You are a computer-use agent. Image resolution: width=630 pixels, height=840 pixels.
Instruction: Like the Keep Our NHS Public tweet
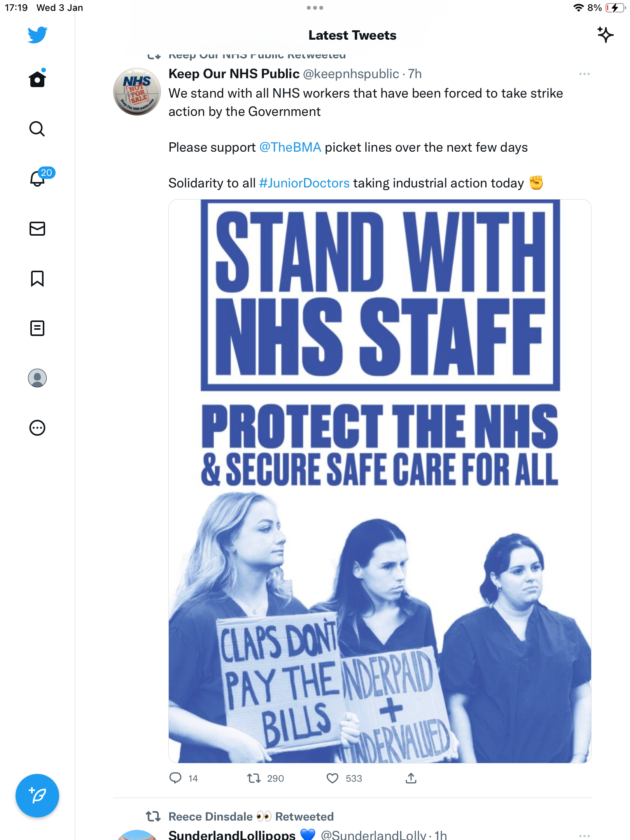click(332, 778)
